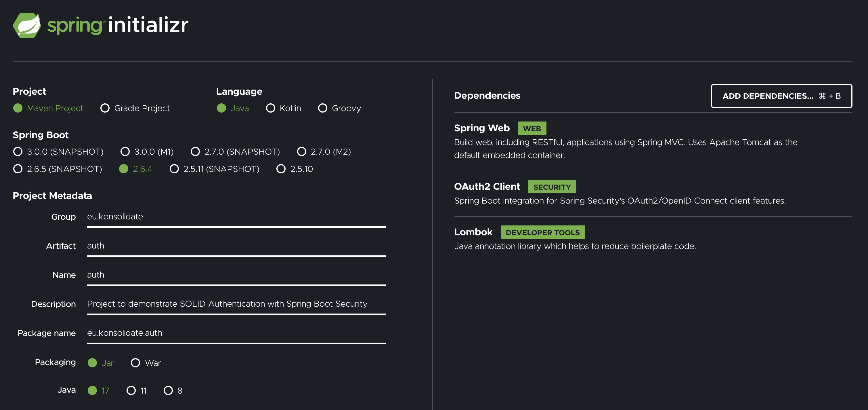Choose Java as the language
868x410 pixels.
(x=233, y=108)
